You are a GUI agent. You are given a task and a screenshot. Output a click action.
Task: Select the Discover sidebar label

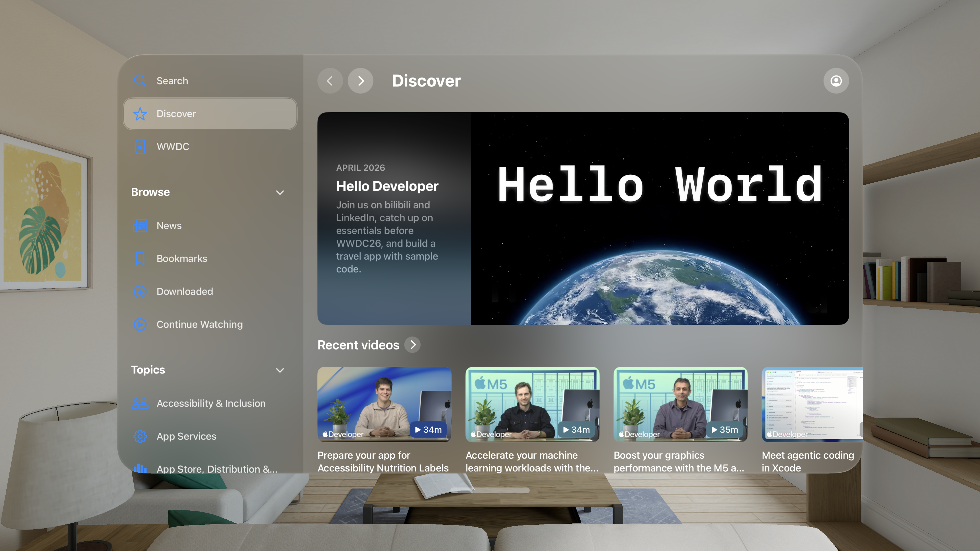(176, 114)
